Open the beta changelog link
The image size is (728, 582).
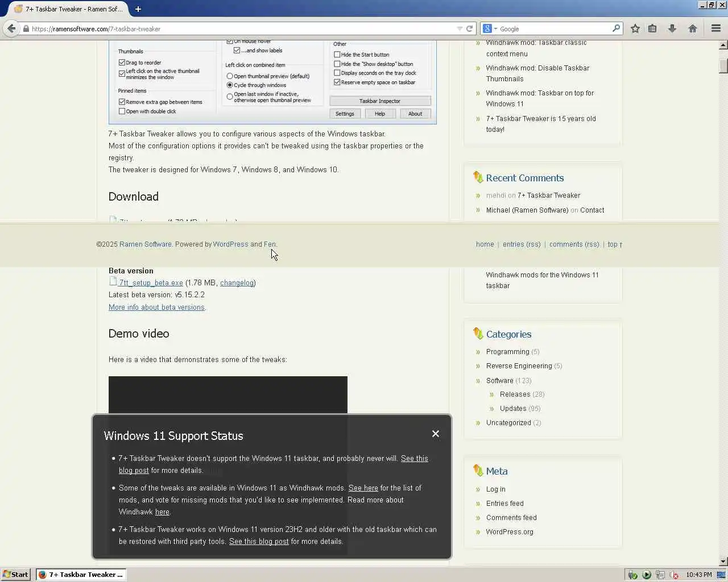pos(237,282)
